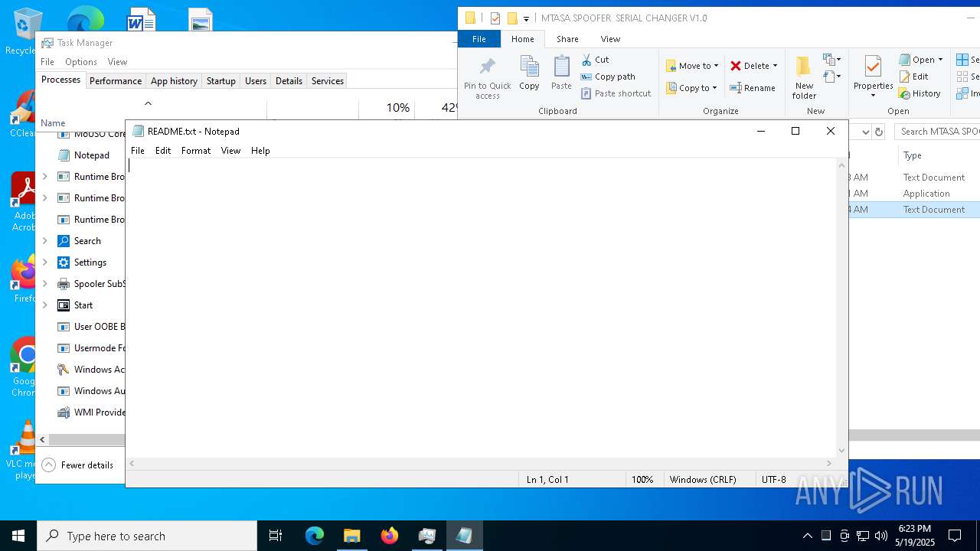
Task: Switch to the Performance tab in Task Manager
Action: pos(116,81)
